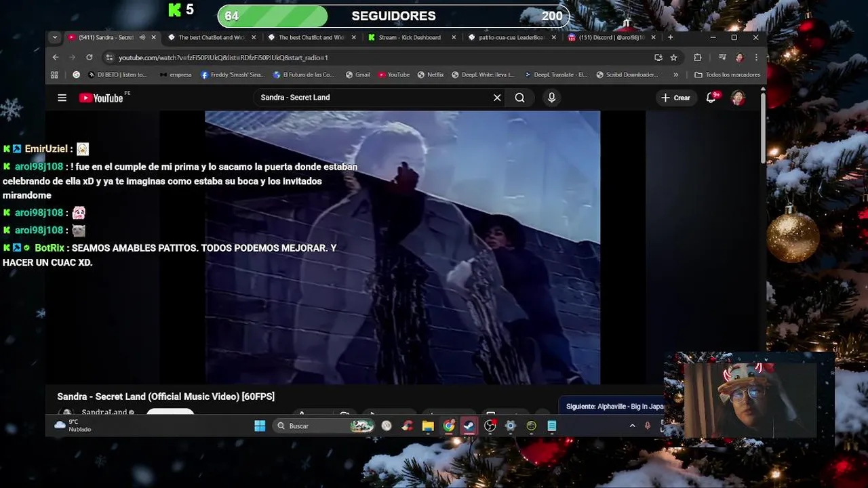
Task: Open DJ BETO bookmark
Action: [x=117, y=75]
